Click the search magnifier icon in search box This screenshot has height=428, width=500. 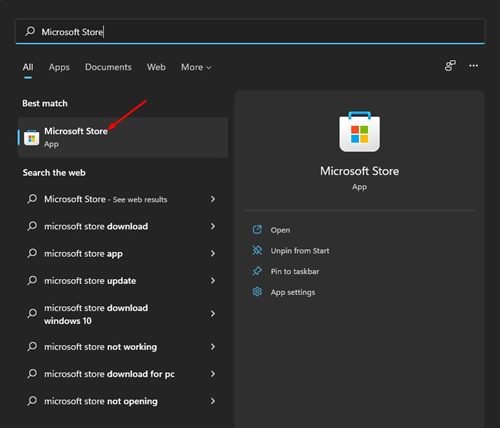click(30, 31)
